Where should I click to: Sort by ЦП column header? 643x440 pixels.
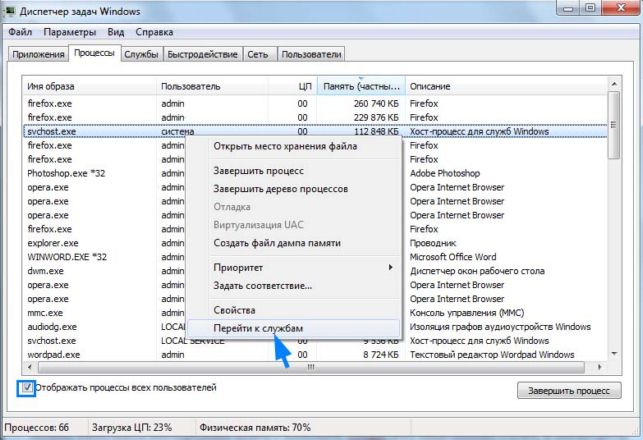[x=293, y=87]
